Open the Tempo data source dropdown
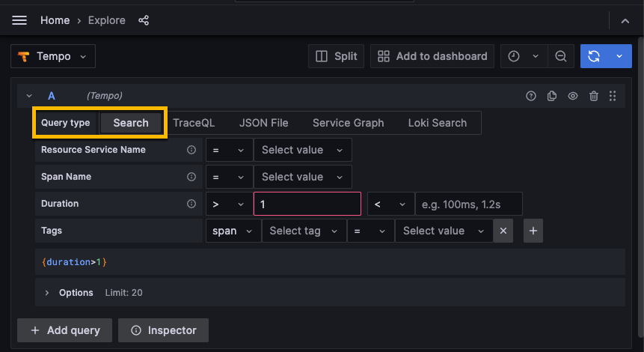Screen dimensions: 644x352 tap(53, 56)
